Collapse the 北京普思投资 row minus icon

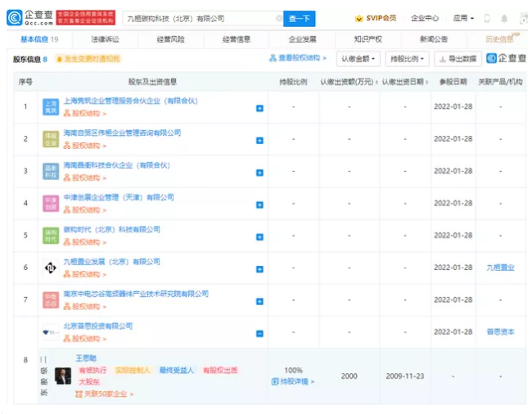(x=259, y=334)
